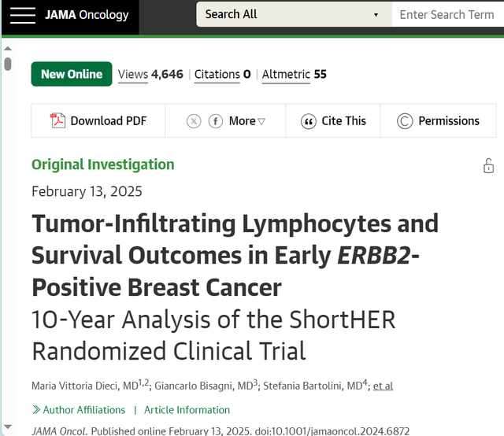The height and width of the screenshot is (436, 504).
Task: View the Altmetric score details
Action: [294, 75]
